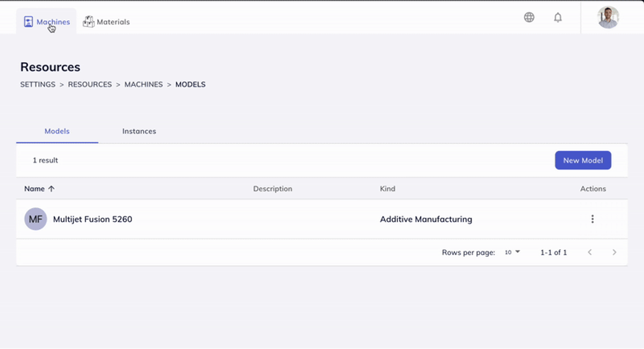The height and width of the screenshot is (349, 644).
Task: Open actions menu for Multijet Fusion 5260
Action: [x=592, y=219]
